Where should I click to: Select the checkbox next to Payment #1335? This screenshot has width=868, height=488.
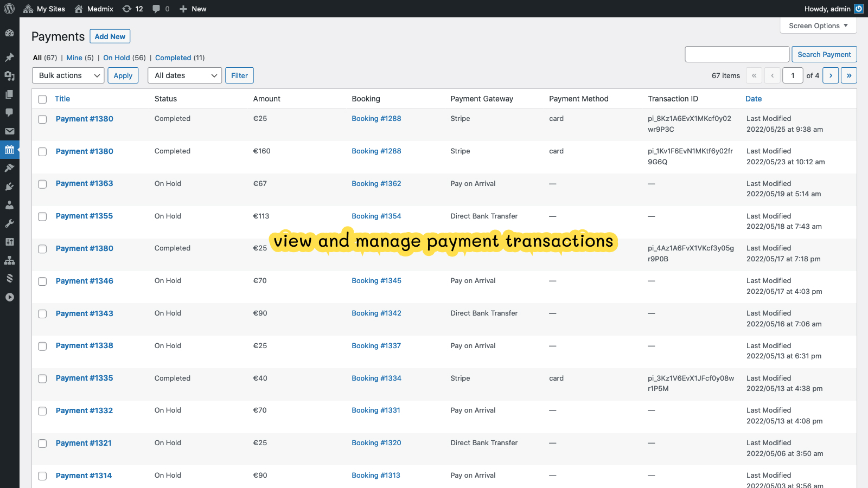[x=42, y=379]
